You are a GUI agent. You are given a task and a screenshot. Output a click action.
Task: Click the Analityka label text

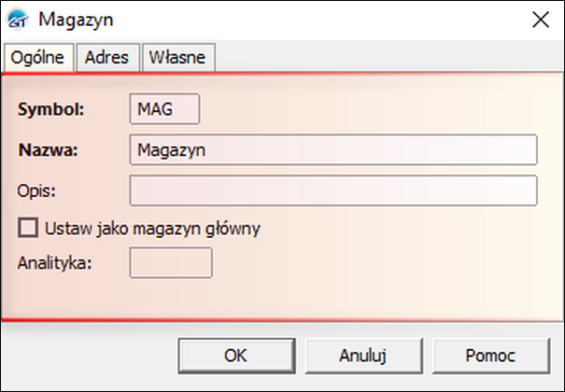click(x=55, y=262)
